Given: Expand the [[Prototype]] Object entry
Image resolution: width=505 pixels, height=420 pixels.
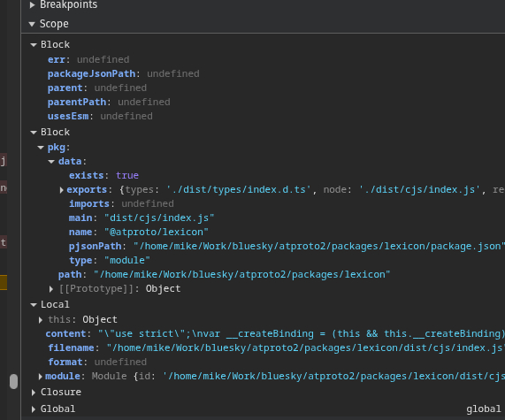Looking at the screenshot, I should tap(51, 289).
